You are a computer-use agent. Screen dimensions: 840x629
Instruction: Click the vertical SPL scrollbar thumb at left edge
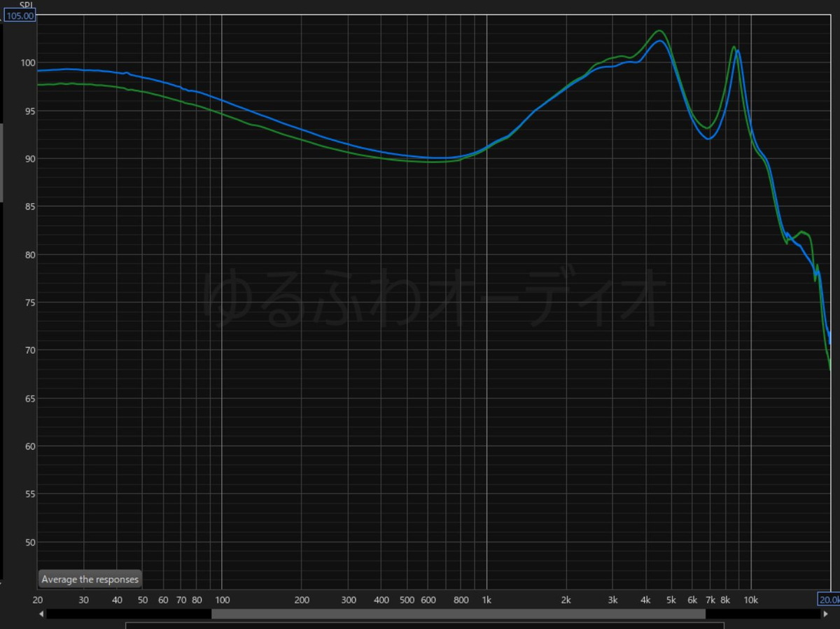[1, 163]
